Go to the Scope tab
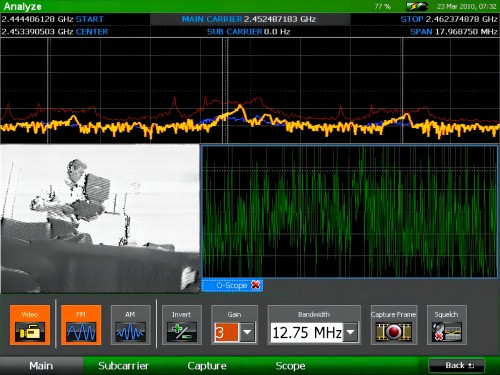The image size is (500, 375). click(290, 366)
